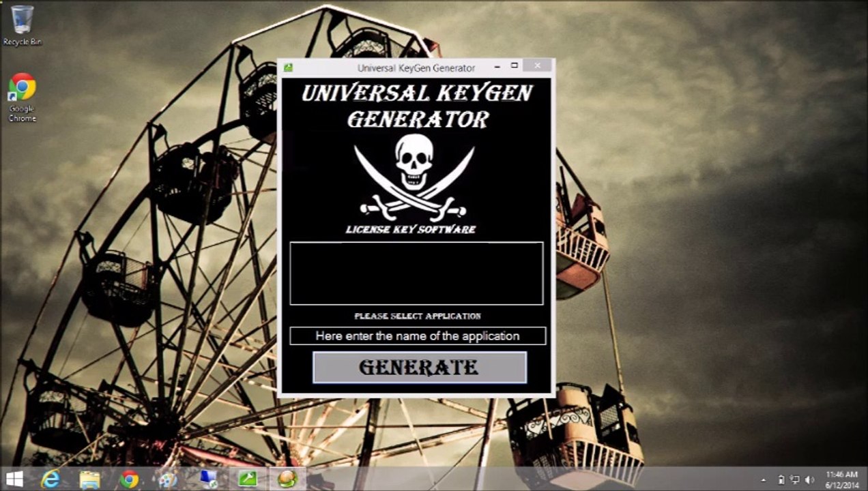Click the GENERATE button

419,368
